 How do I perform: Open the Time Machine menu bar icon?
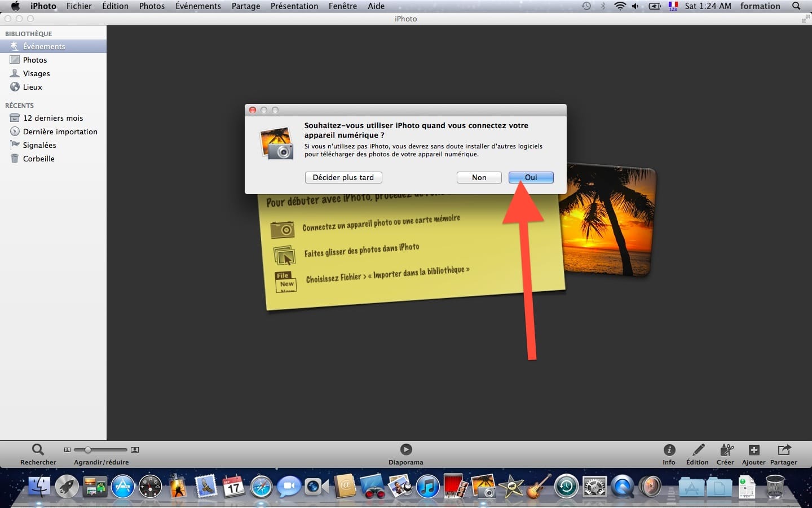click(x=586, y=6)
